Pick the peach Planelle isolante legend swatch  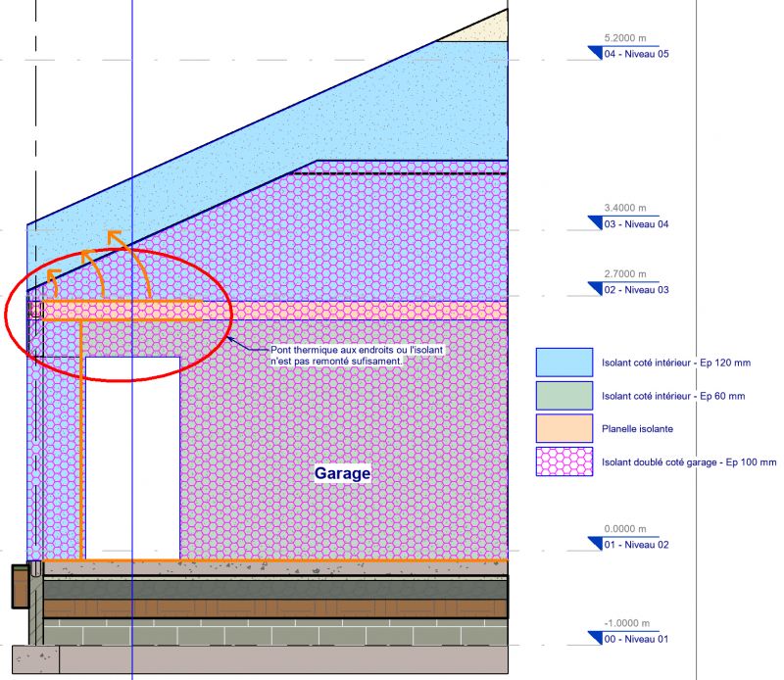pyautogui.click(x=563, y=428)
